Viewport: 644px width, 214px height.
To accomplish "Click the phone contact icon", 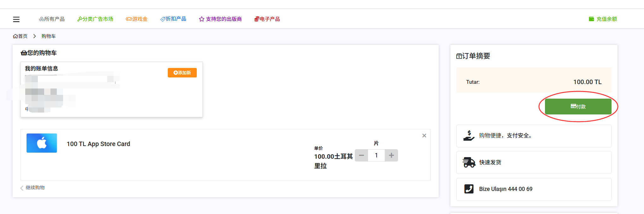I will tap(469, 189).
